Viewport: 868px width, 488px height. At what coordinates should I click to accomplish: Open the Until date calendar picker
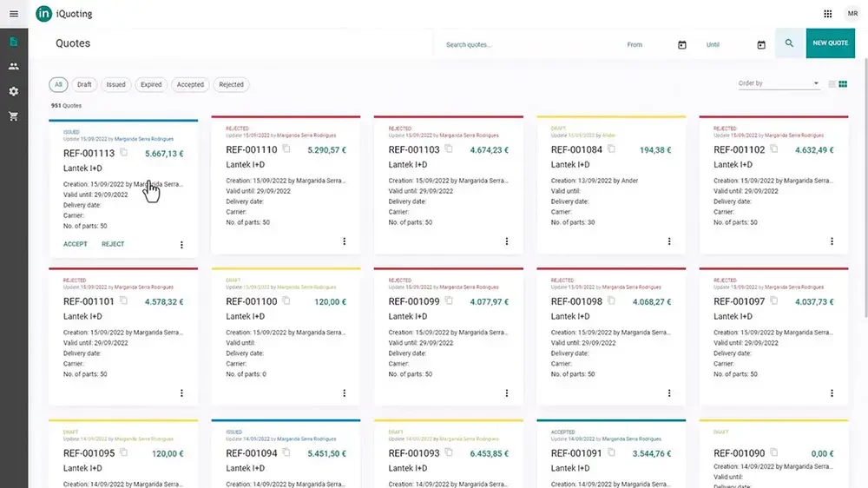761,45
